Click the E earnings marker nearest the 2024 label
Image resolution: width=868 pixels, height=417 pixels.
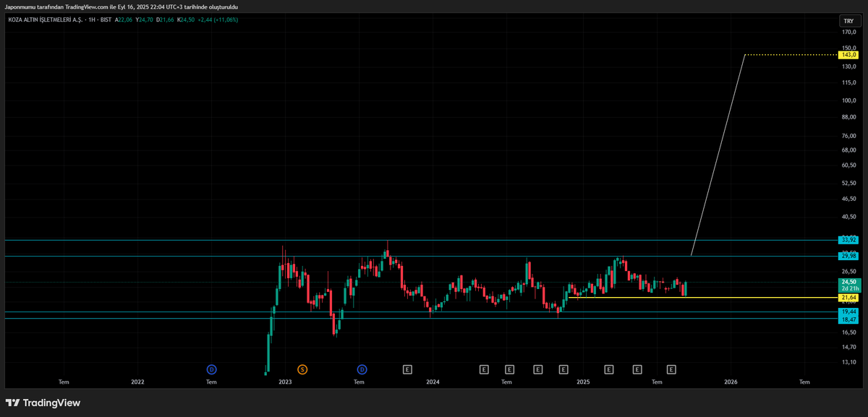407,369
